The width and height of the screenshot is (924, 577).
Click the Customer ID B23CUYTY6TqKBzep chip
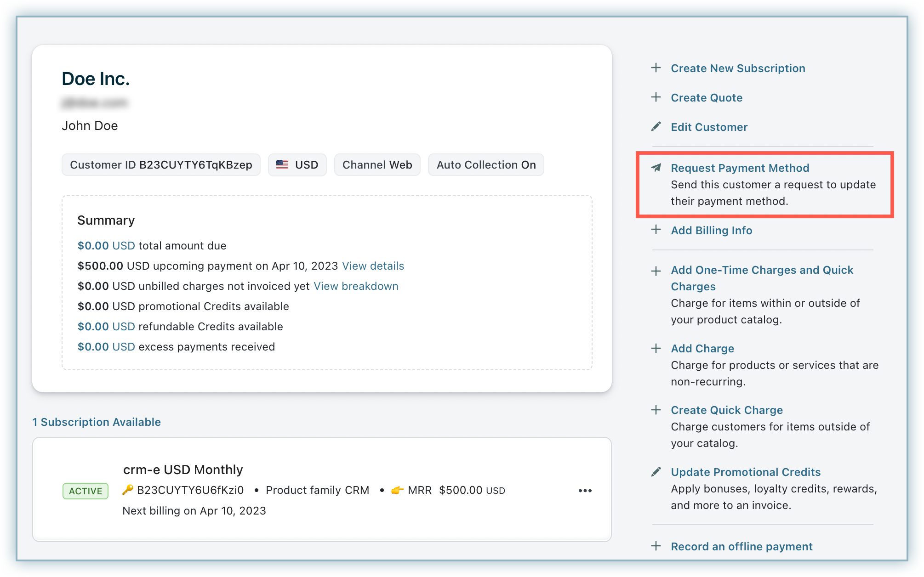click(x=161, y=165)
